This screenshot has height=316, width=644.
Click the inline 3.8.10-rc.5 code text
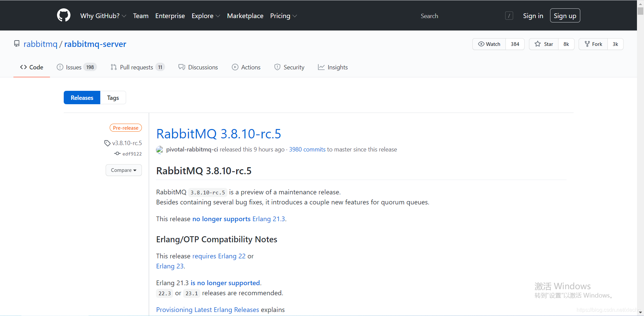[x=208, y=192]
